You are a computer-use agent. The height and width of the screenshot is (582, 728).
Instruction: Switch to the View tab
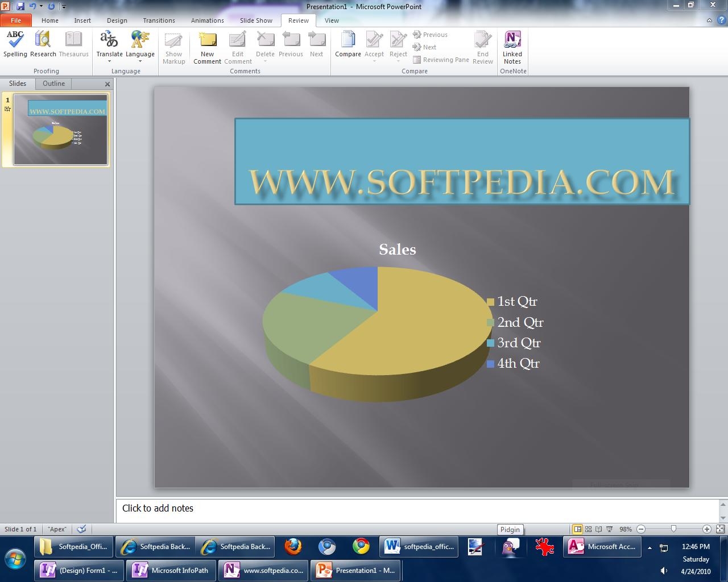click(x=332, y=20)
